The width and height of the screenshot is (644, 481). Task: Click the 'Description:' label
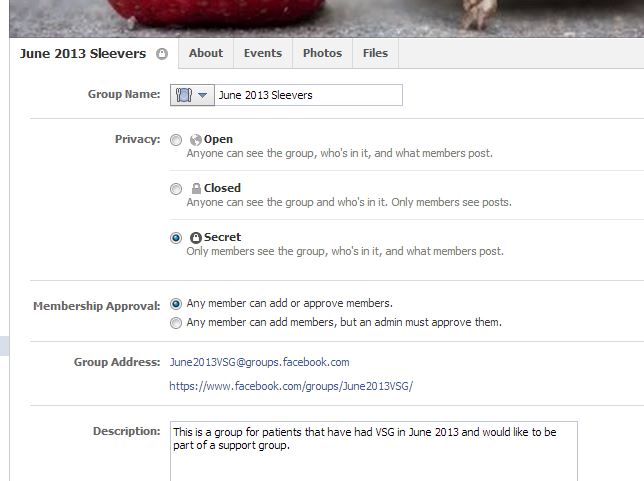(x=126, y=431)
